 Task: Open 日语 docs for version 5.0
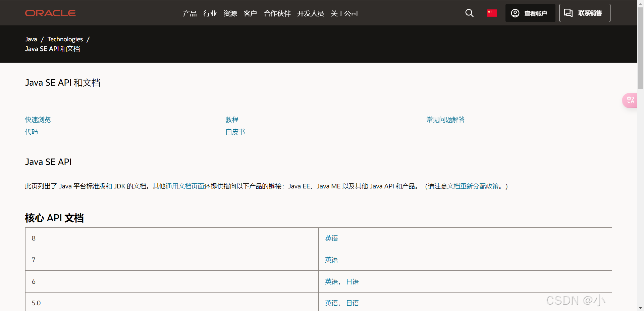click(353, 303)
